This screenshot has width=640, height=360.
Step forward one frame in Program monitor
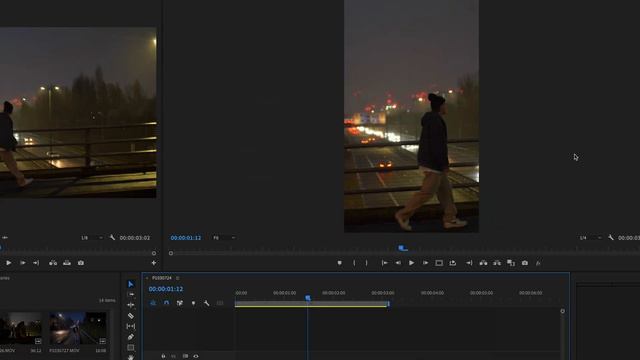point(425,263)
